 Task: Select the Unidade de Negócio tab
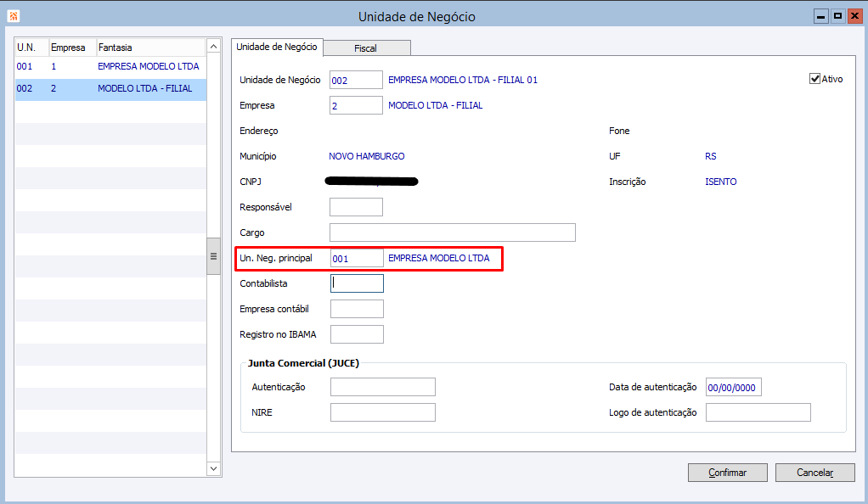click(277, 47)
